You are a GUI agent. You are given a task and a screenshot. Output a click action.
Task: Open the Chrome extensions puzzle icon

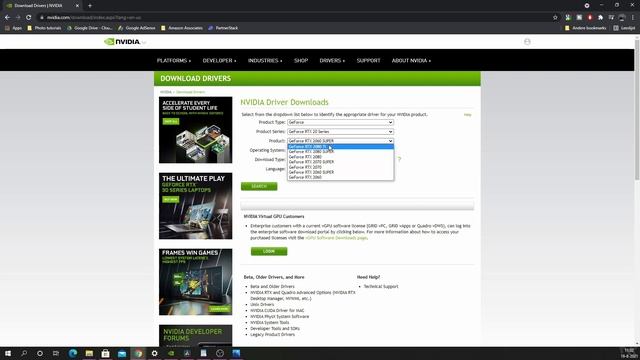(x=600, y=18)
